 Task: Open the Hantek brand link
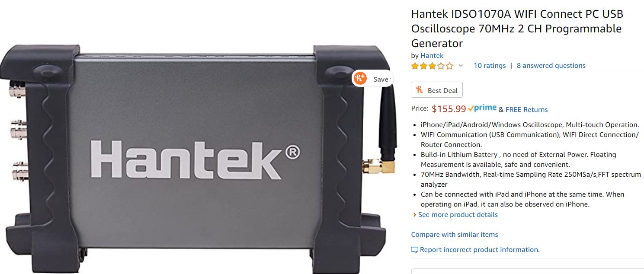(432, 55)
